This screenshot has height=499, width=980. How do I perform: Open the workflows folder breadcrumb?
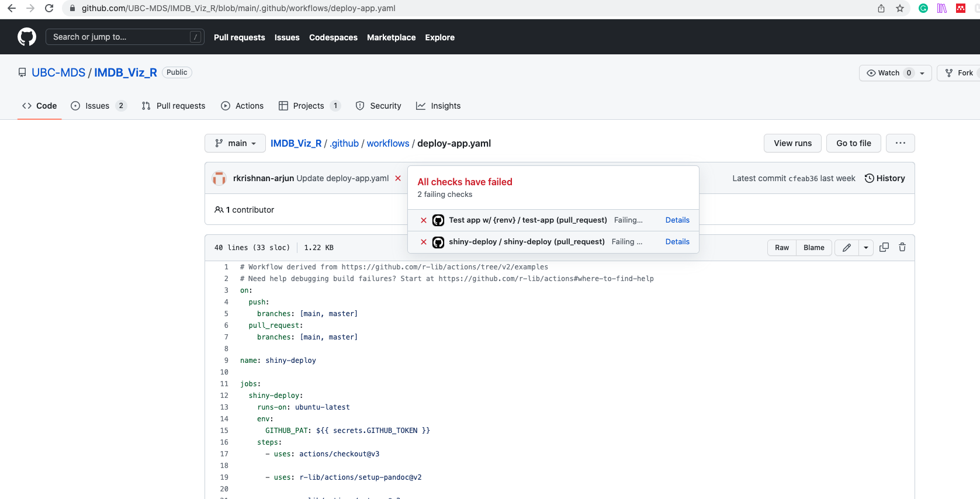tap(388, 143)
